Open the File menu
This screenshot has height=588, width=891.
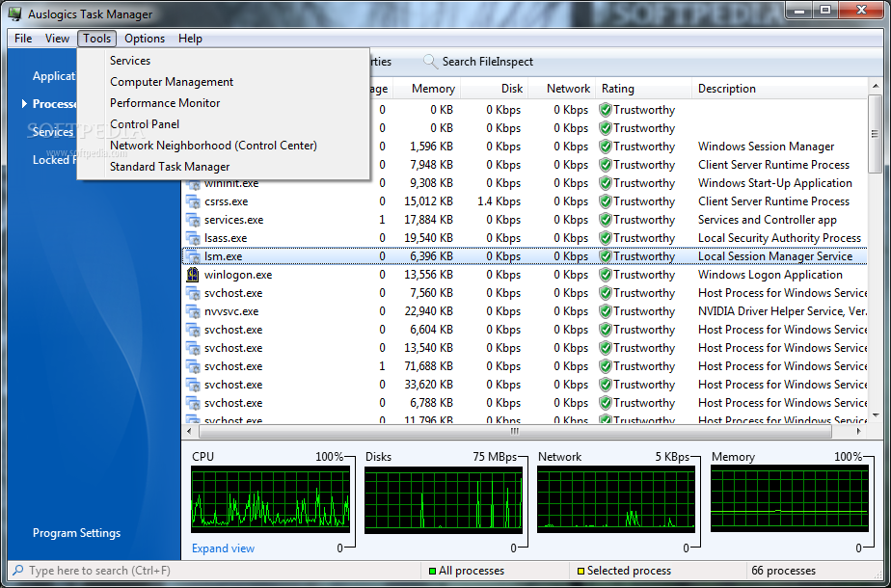click(23, 38)
